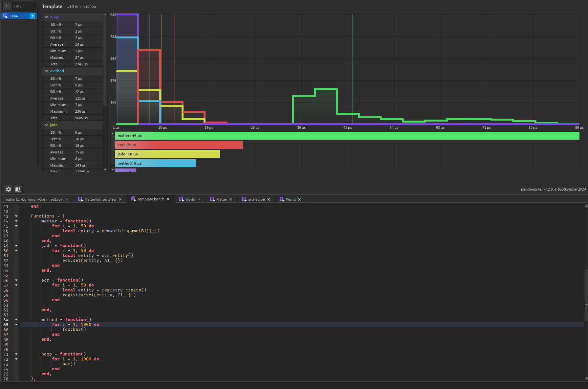
Task: Open Benchmarker settings gear
Action: click(x=9, y=189)
